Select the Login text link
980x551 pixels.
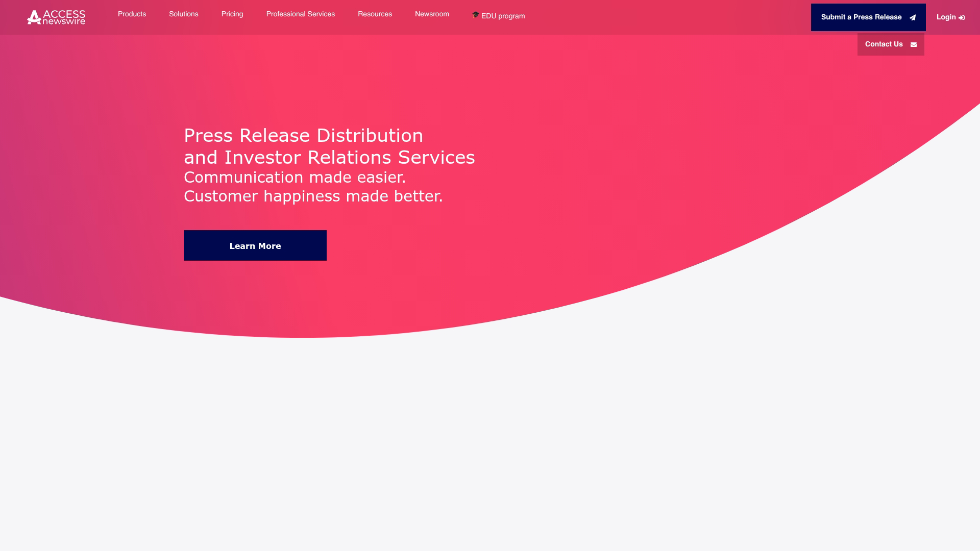point(946,17)
